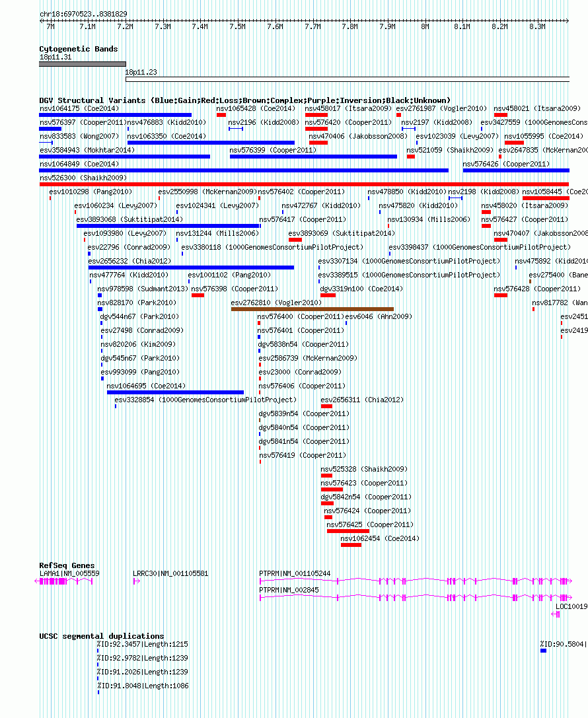588x718 pixels.
Task: Select esv2656311 (Chia2012) label
Action: (x=362, y=400)
